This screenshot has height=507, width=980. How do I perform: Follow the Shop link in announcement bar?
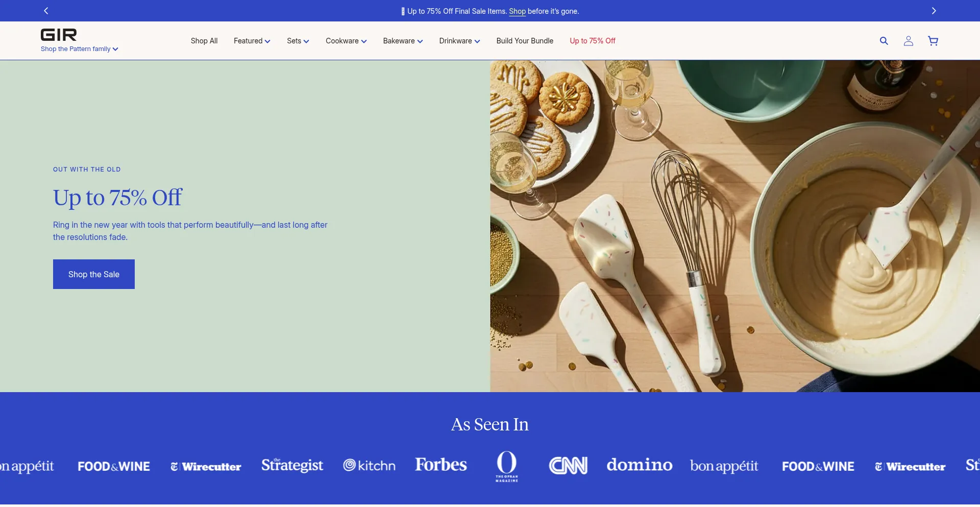(x=517, y=11)
